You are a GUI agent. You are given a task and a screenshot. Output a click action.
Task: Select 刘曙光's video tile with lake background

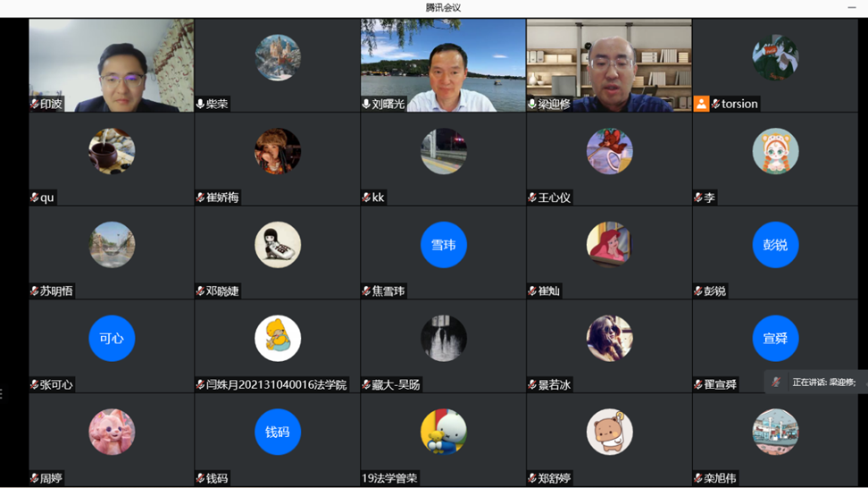tap(443, 63)
